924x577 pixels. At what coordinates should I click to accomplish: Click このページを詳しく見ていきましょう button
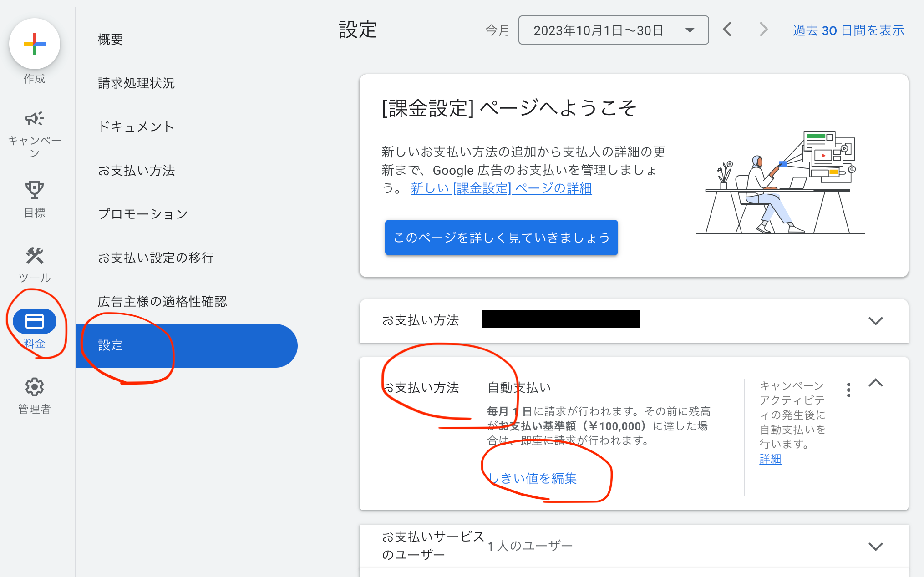501,238
